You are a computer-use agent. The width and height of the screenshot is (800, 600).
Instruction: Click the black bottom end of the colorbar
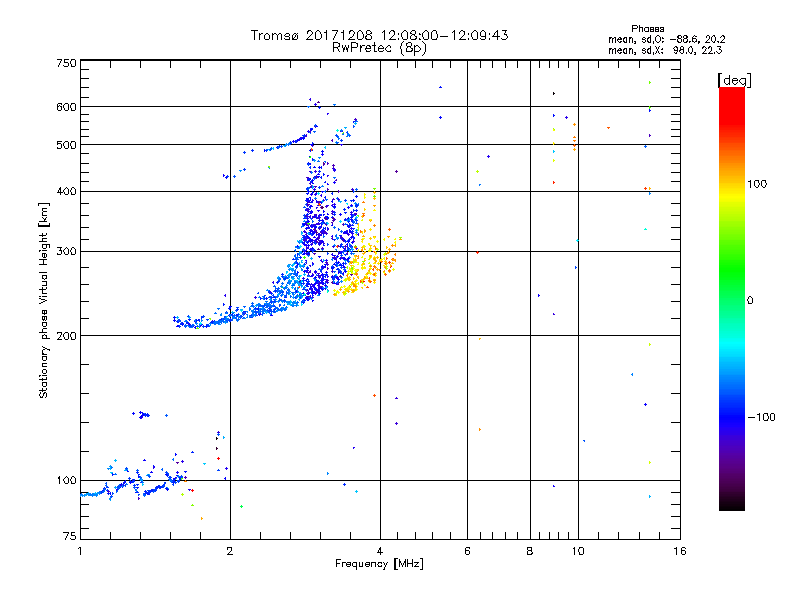pyautogui.click(x=731, y=505)
